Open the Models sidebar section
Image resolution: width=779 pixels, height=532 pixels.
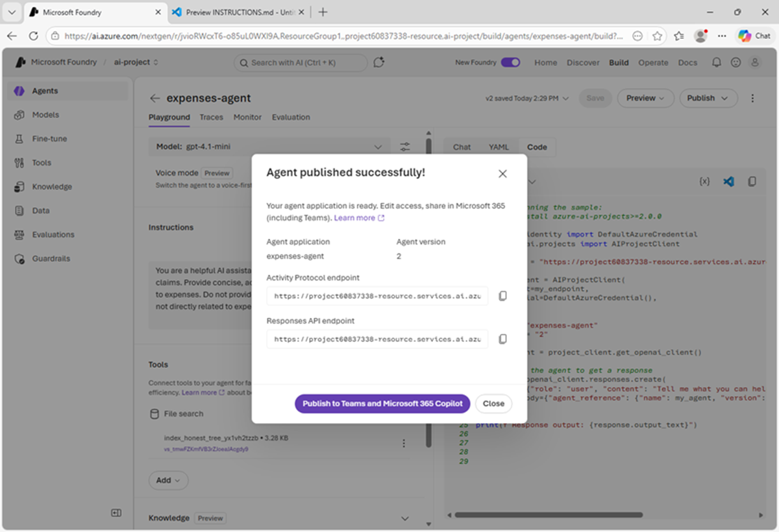44,114
